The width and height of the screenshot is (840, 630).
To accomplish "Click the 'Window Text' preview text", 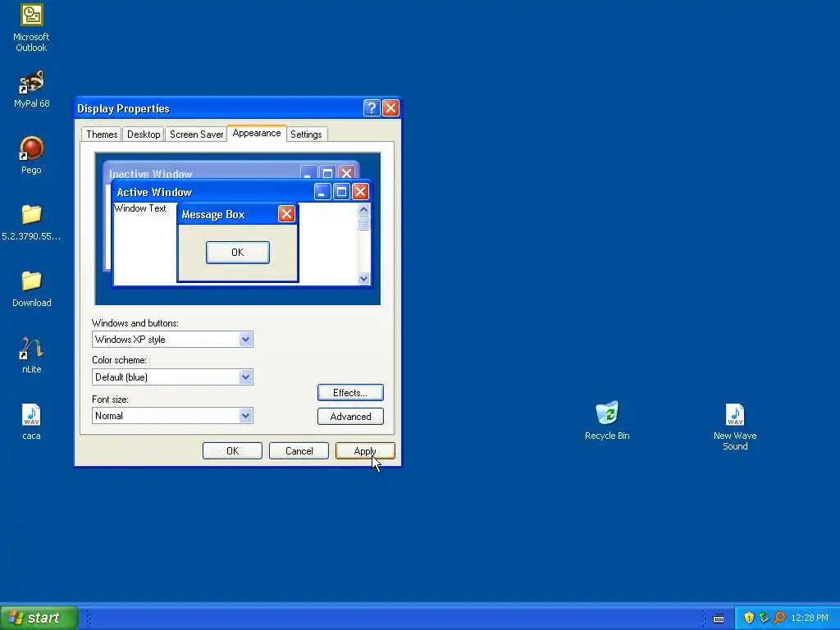I will [x=140, y=208].
